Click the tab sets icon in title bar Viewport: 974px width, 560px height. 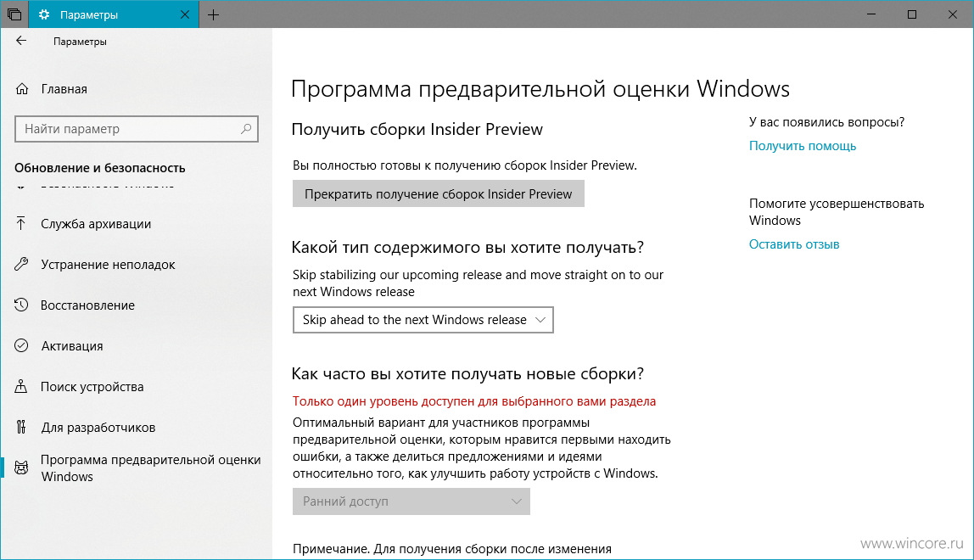(14, 14)
